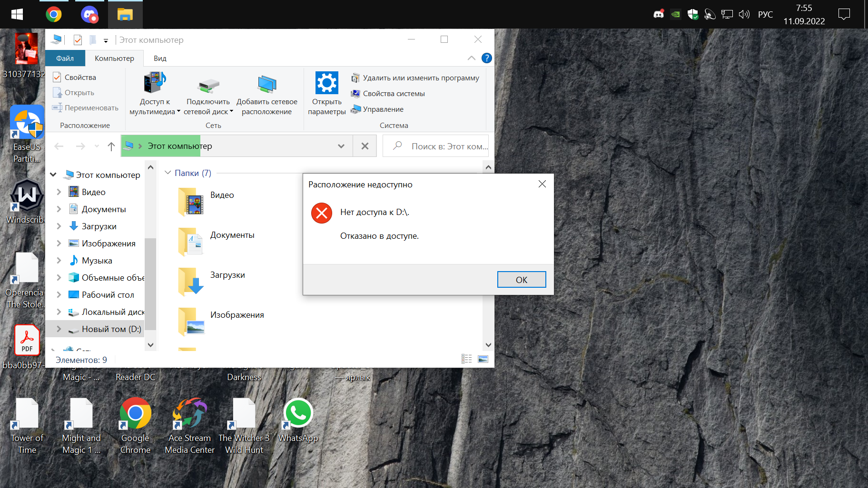The image size is (868, 488).
Task: Switch to large thumbnails view icon
Action: click(x=483, y=359)
